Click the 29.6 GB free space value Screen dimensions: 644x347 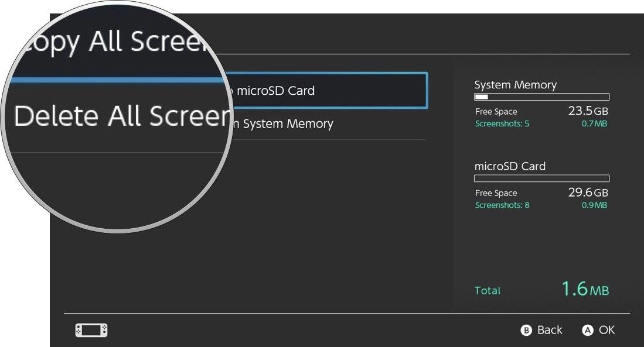[588, 192]
